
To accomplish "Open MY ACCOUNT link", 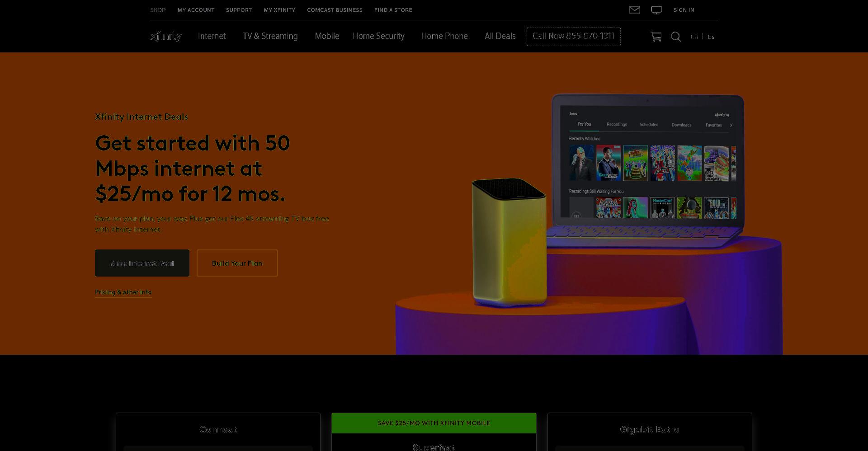I will [196, 10].
